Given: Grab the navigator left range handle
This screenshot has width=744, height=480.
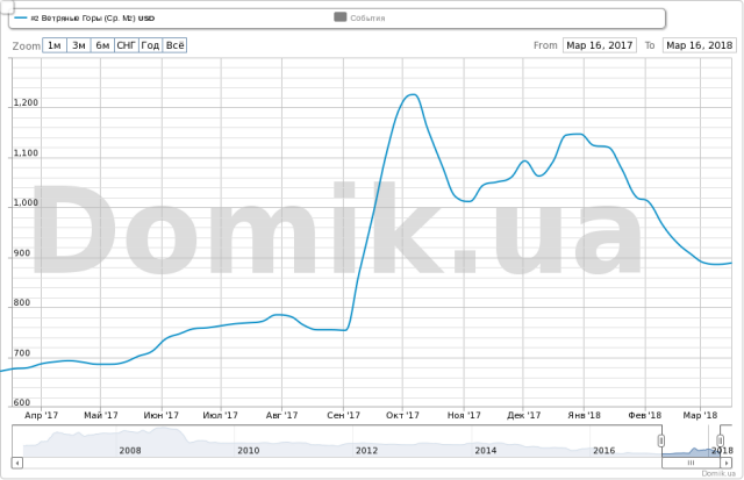Looking at the screenshot, I should point(661,441).
